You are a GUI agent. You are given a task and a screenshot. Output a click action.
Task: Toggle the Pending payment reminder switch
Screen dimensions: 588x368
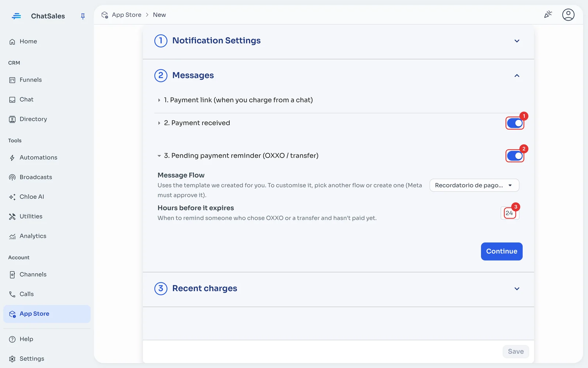coord(515,156)
